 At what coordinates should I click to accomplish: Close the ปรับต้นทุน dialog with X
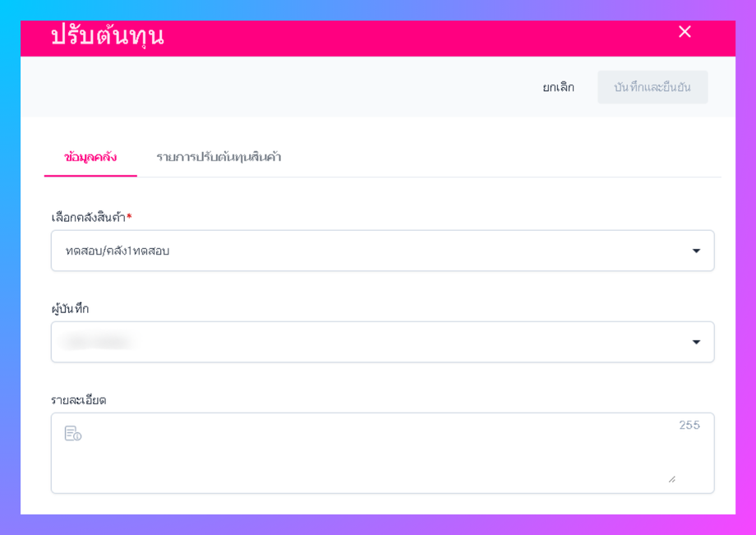pos(685,32)
